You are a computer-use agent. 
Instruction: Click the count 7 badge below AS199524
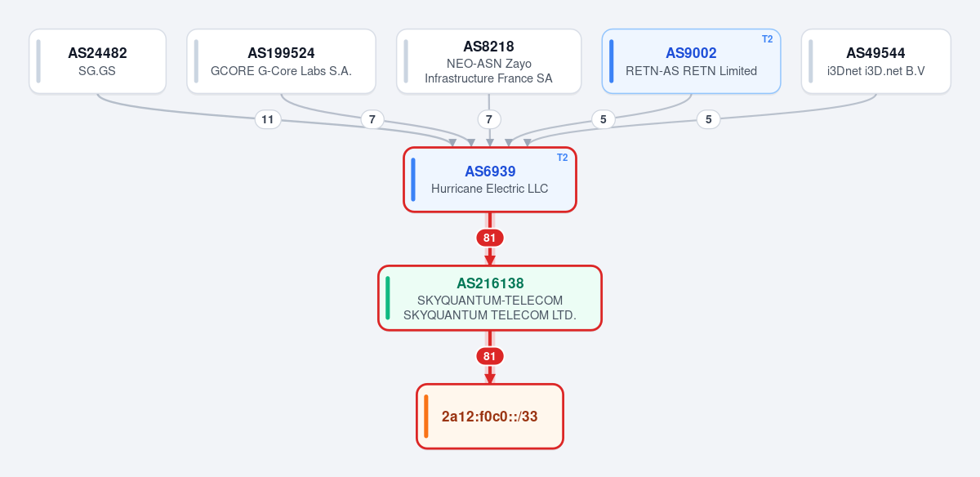(x=372, y=120)
